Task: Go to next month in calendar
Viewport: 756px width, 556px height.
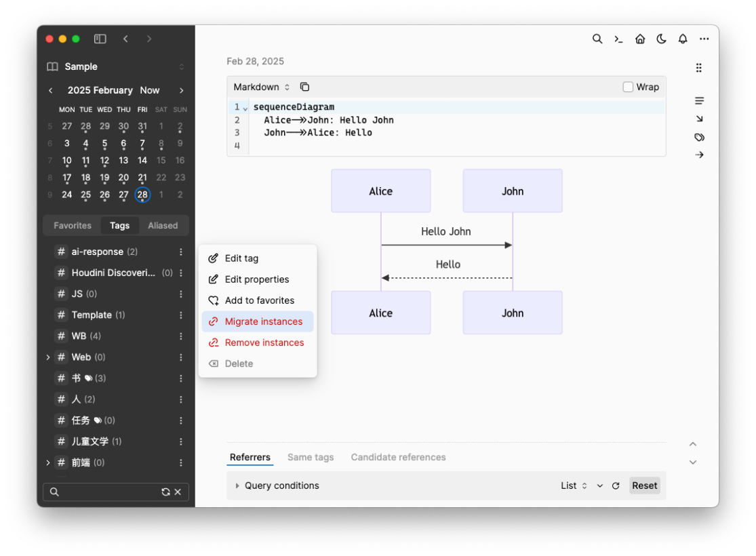Action: (181, 90)
